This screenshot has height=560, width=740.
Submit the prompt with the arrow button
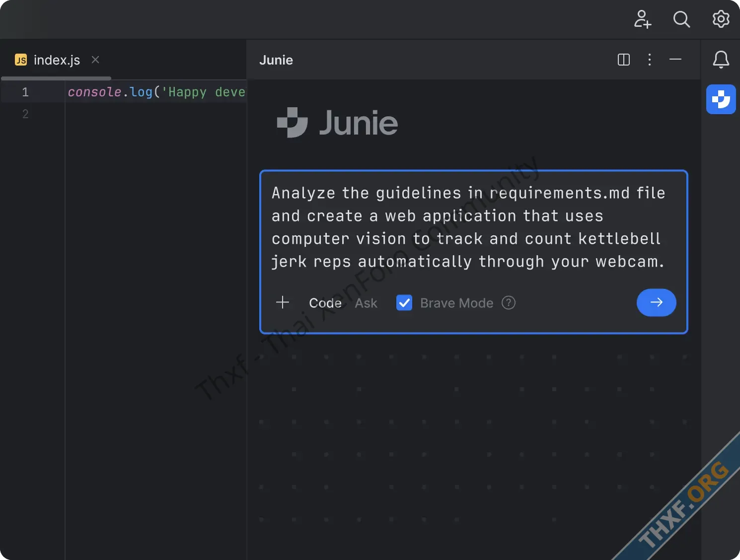656,302
